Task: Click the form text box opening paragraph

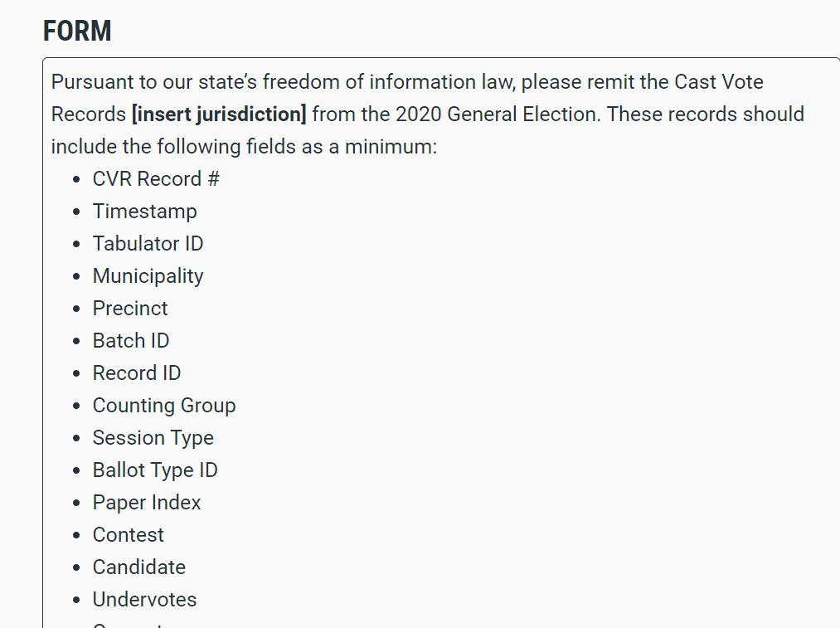Action: pos(428,114)
